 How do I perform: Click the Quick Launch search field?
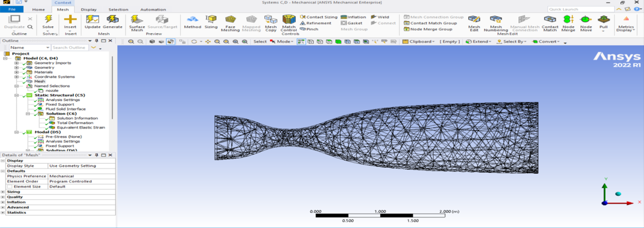tap(580, 9)
